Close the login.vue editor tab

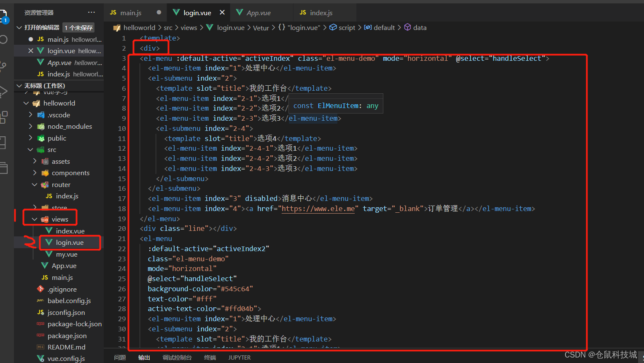point(222,13)
